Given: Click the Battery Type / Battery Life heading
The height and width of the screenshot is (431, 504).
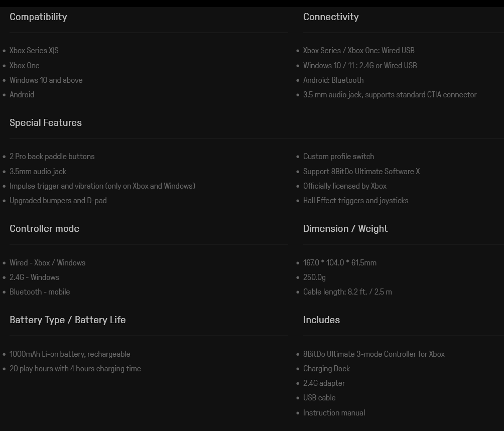Looking at the screenshot, I should 68,320.
